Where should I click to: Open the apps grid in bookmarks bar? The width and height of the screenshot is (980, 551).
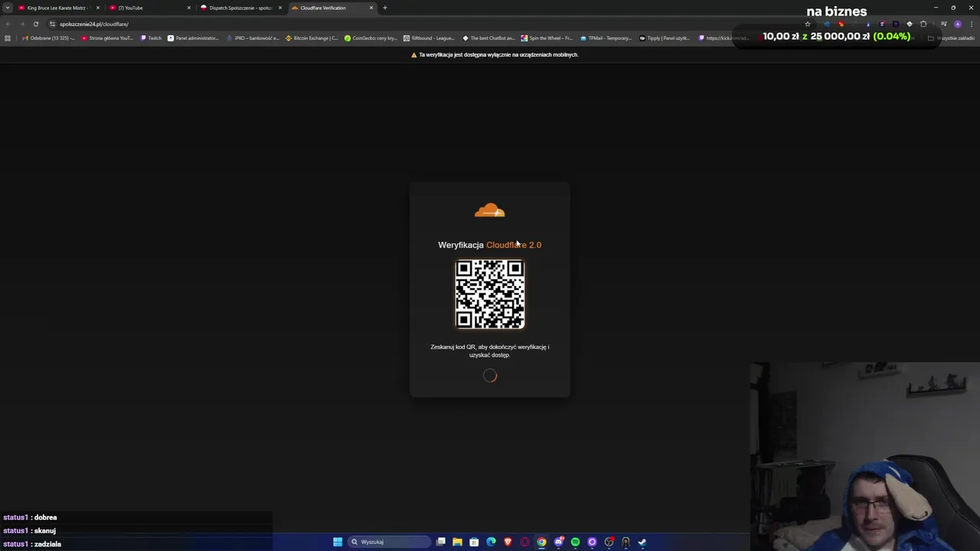point(8,38)
